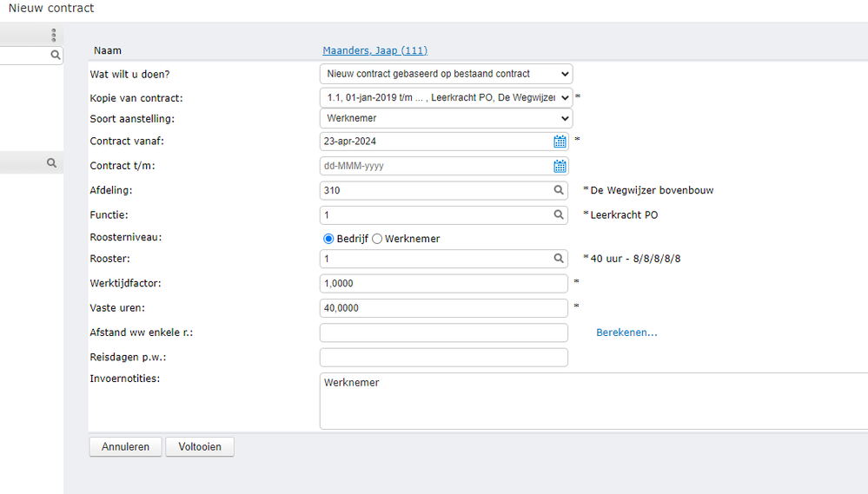Screen dimensions: 868x494
Task: Select Bedrijf as roosterniveau
Action: coord(328,239)
